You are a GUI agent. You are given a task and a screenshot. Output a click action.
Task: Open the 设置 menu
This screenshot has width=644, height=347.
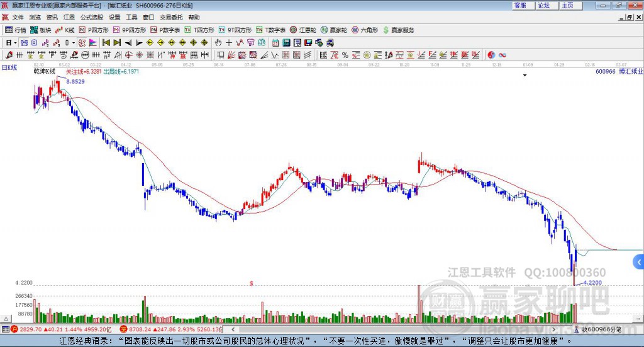(114, 17)
